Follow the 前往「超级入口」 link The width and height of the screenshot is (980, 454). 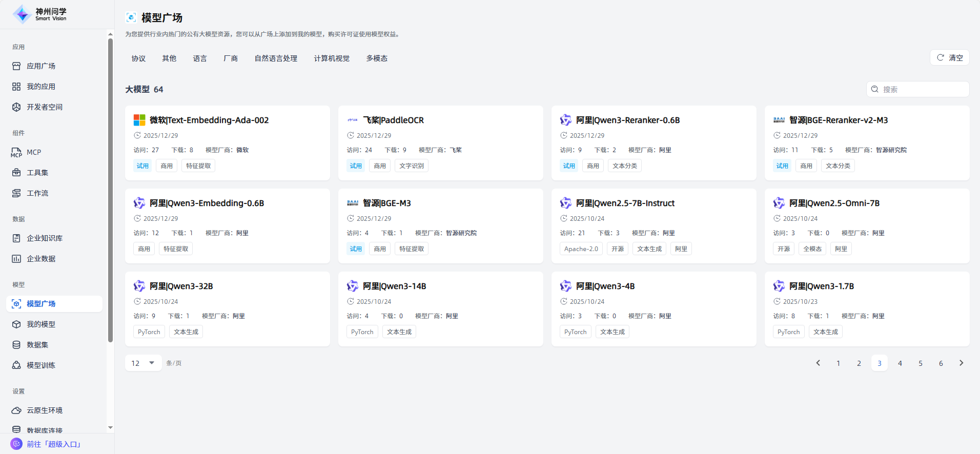point(54,444)
